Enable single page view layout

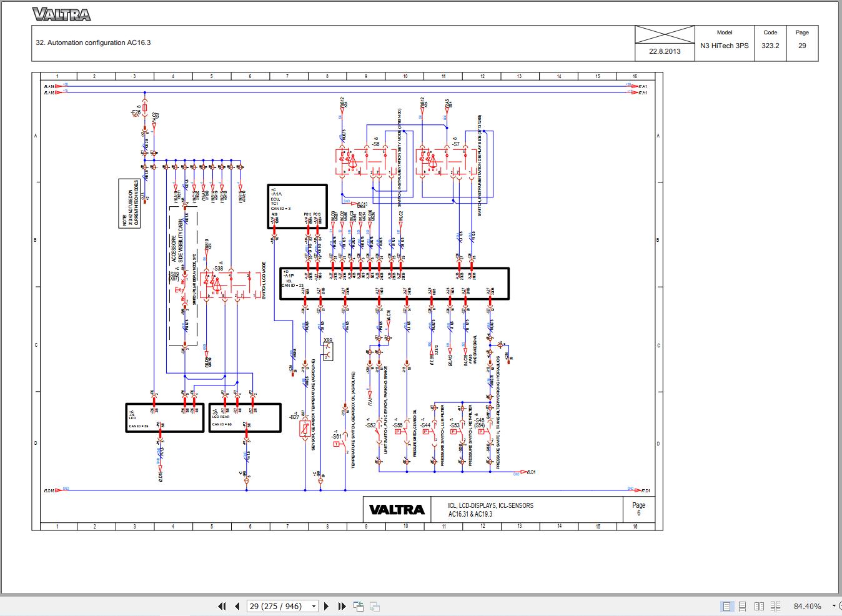(726, 606)
